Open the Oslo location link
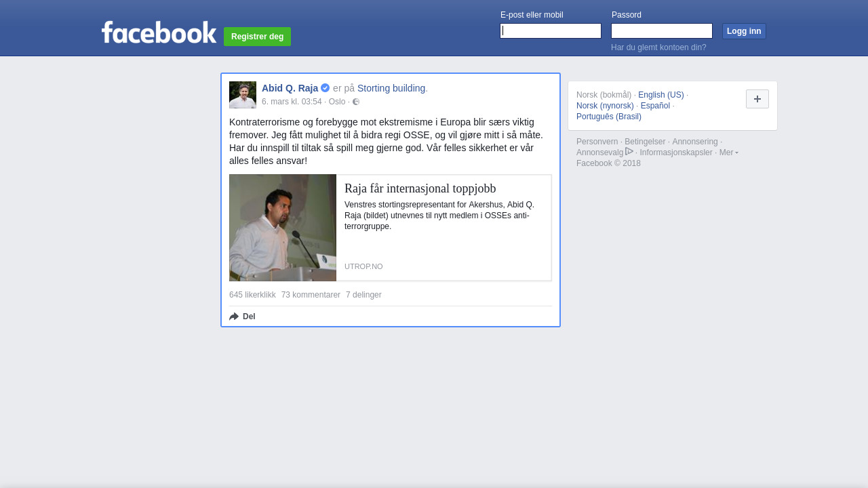The height and width of the screenshot is (488, 868). tap(337, 102)
